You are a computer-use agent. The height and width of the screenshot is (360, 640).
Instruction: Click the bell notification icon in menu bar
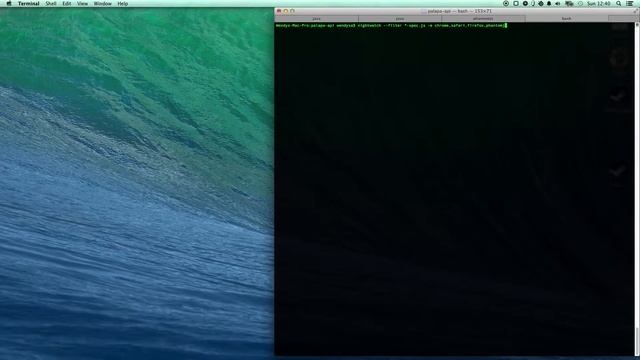point(549,3)
